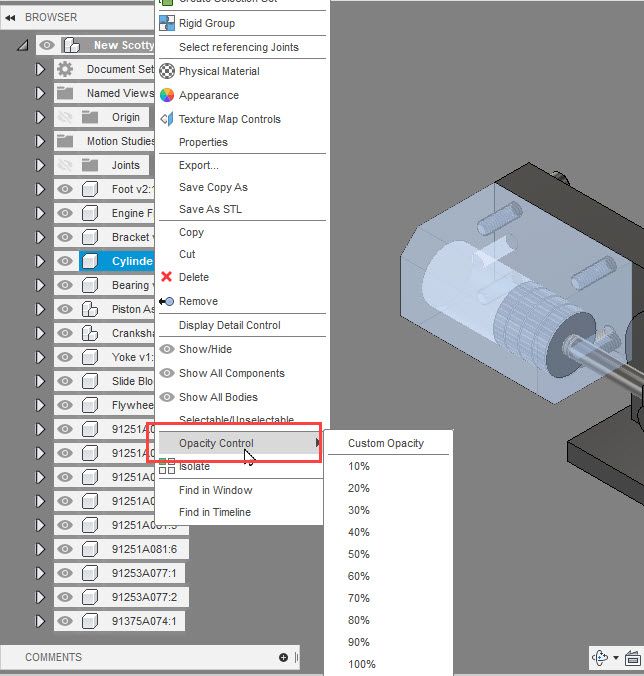Set opacity to 50%
This screenshot has height=676, width=644.
(359, 554)
